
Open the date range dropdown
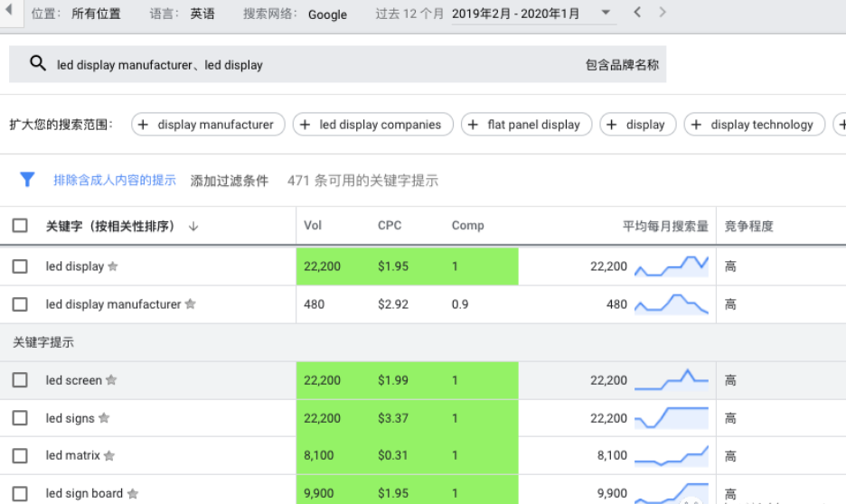click(606, 14)
